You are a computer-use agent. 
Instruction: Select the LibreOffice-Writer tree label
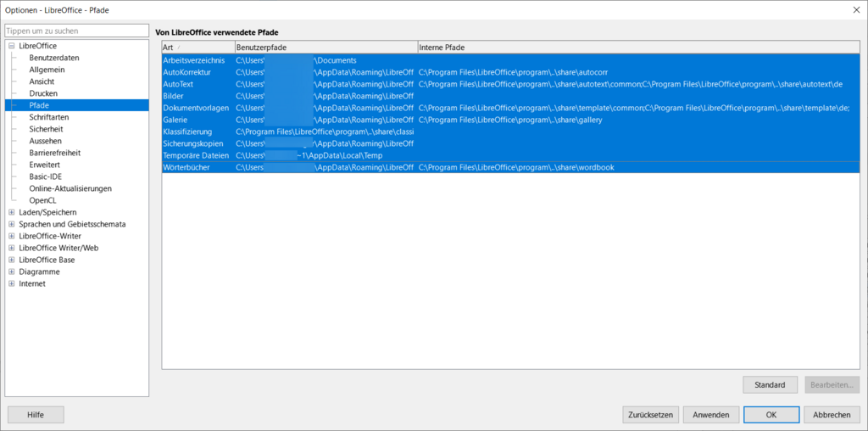click(50, 236)
